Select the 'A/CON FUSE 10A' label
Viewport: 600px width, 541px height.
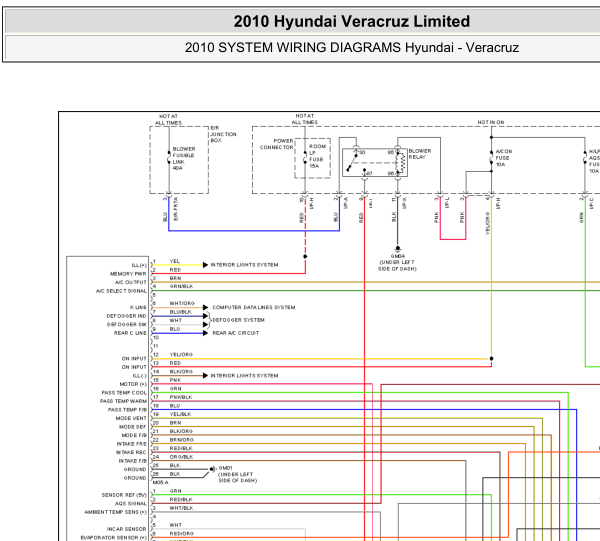(x=504, y=158)
